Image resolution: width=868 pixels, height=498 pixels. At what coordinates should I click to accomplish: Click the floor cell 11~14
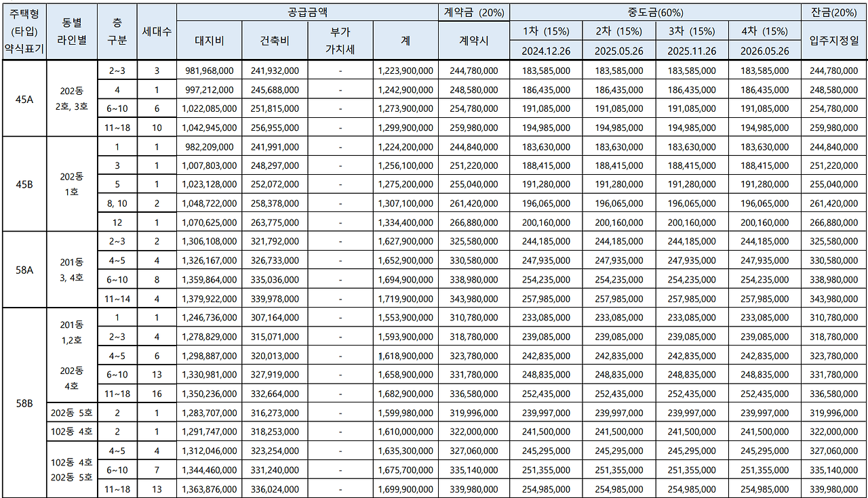coord(117,298)
